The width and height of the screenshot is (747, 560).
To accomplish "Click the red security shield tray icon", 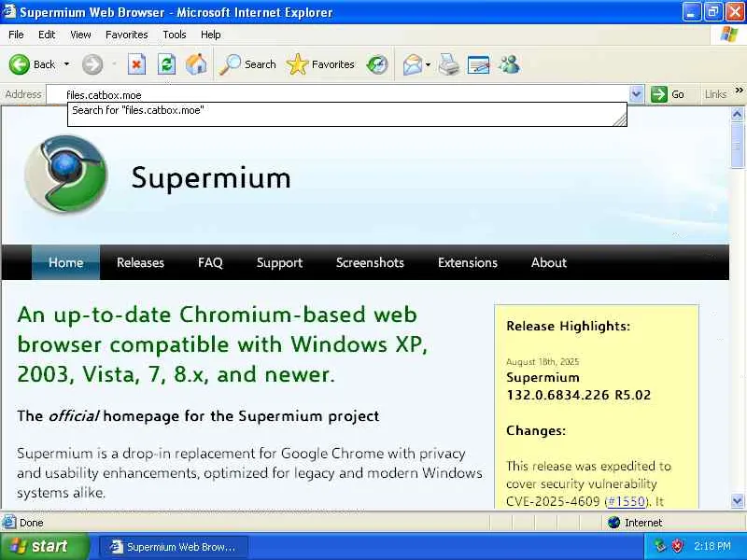I will click(x=677, y=546).
